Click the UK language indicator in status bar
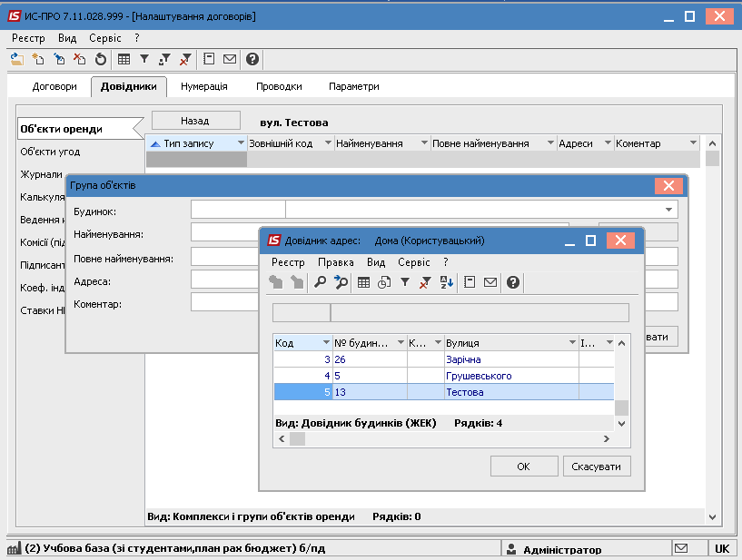 pos(722,548)
